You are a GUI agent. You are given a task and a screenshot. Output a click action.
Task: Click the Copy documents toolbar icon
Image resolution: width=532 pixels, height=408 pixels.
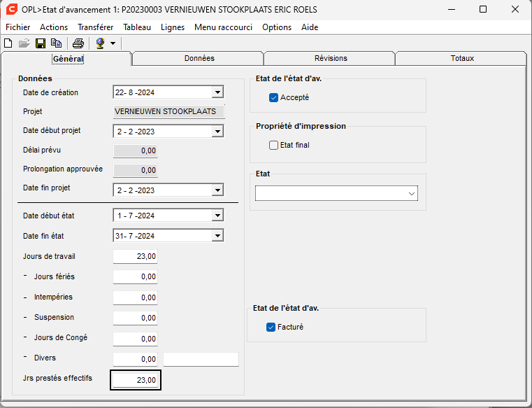point(57,43)
